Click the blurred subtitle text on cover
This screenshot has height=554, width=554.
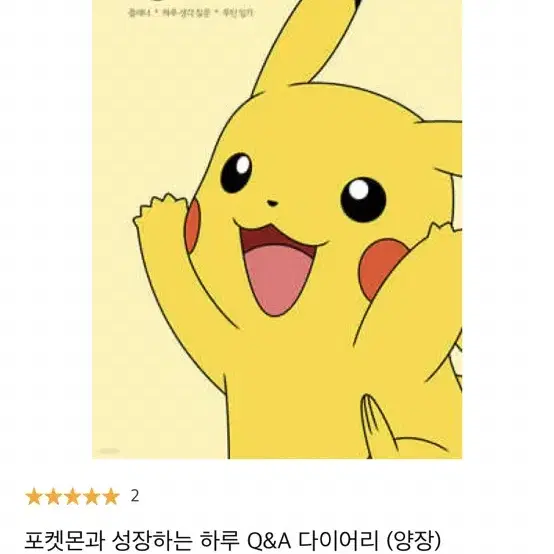click(x=191, y=13)
